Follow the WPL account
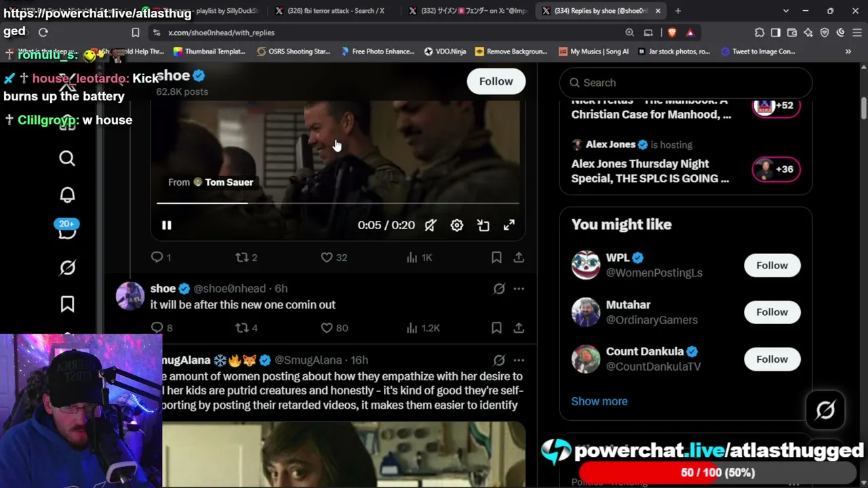Screen dimensions: 868x488 (x=772, y=265)
